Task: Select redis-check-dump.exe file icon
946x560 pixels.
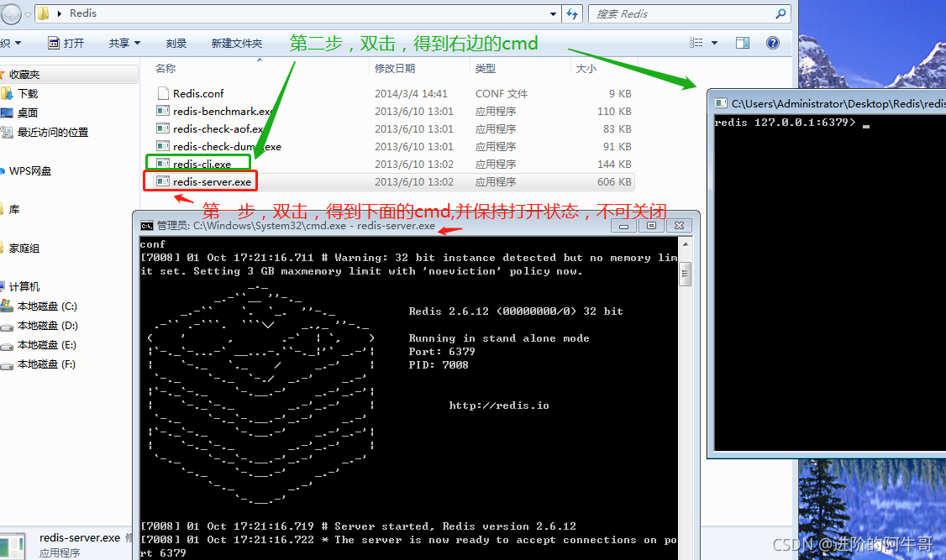Action: click(162, 146)
